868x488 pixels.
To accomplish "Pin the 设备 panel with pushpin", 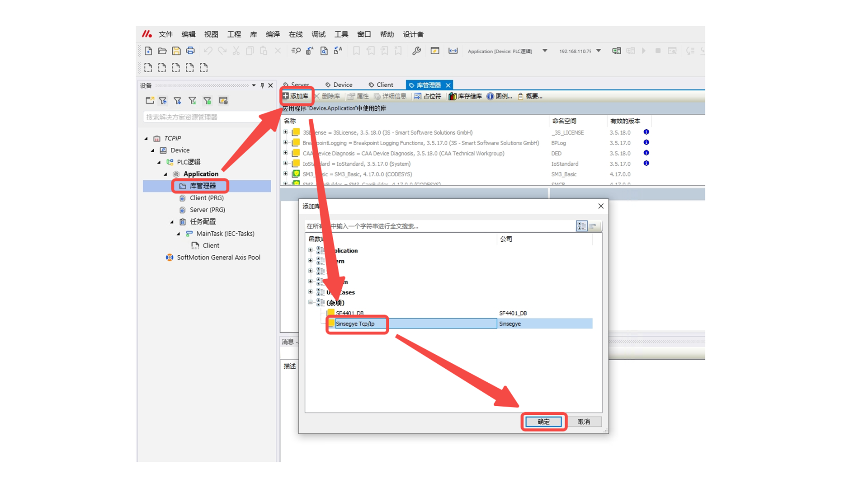I will click(x=262, y=85).
